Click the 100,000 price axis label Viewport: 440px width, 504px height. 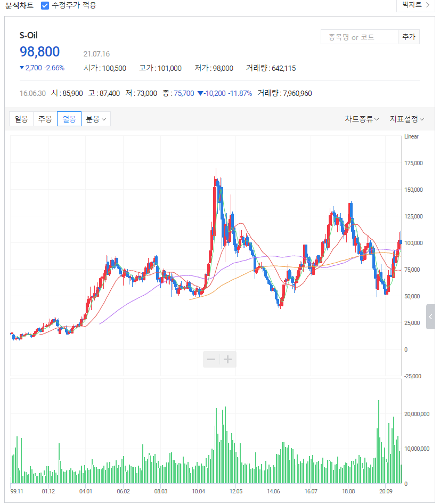[x=413, y=243]
